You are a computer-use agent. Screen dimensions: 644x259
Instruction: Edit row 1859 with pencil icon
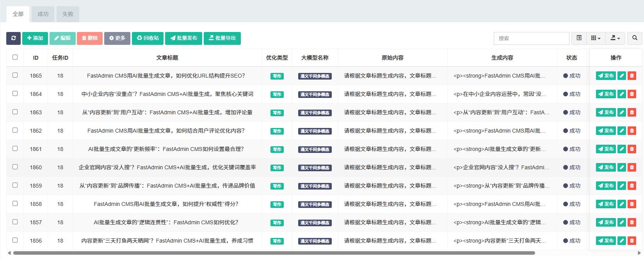(x=622, y=186)
